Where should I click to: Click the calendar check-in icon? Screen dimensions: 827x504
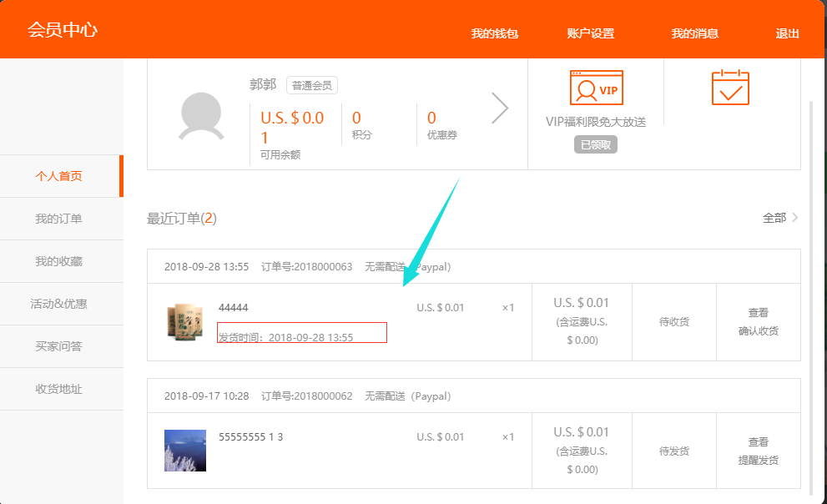(x=730, y=88)
